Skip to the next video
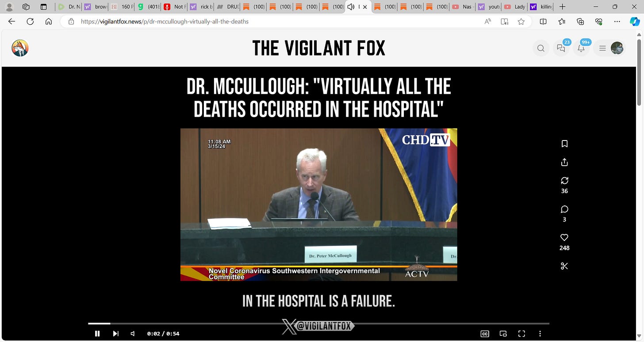The width and height of the screenshot is (644, 342). click(115, 334)
